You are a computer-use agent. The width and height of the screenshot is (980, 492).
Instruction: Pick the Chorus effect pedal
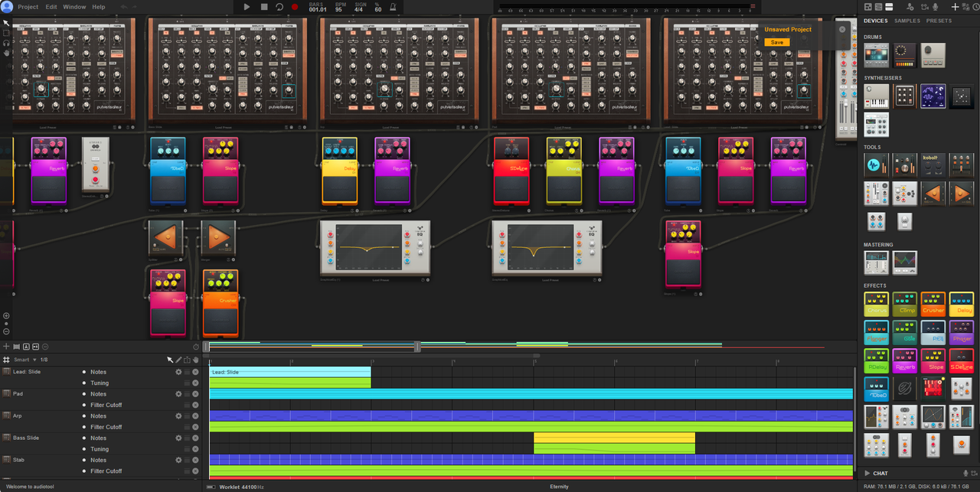point(877,305)
